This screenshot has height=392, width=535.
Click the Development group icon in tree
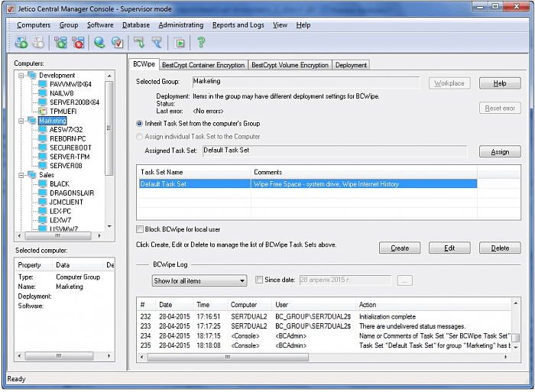(x=32, y=75)
